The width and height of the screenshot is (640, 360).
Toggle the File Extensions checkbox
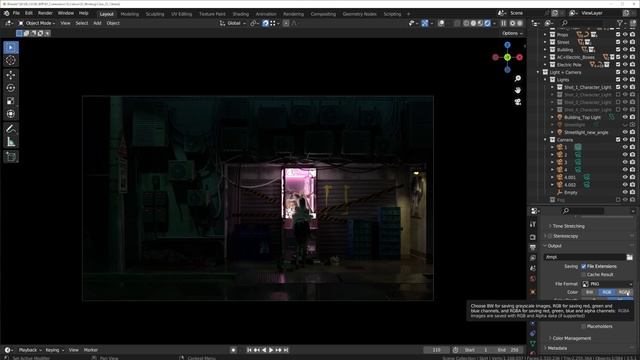584,266
